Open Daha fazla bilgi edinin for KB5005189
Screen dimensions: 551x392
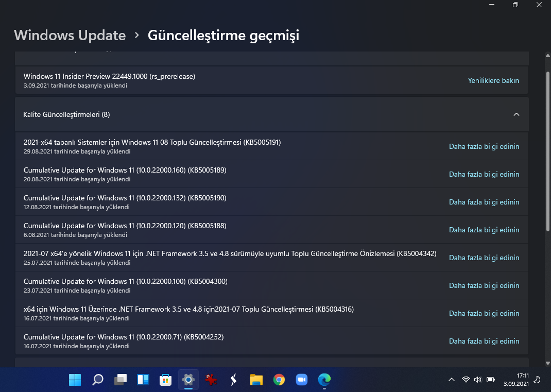484,175
